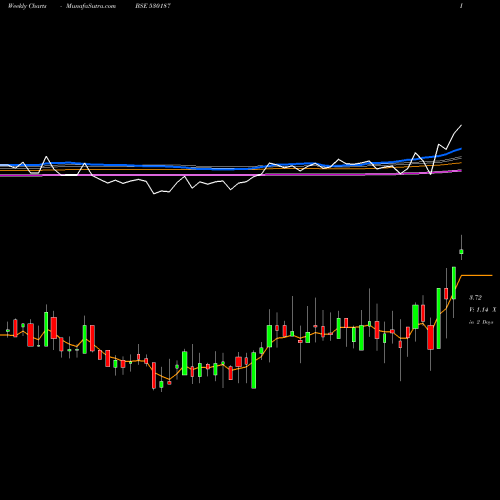This screenshot has width=500, height=500.
Task: Click the latest green candle at the top right
Action: (x=461, y=251)
